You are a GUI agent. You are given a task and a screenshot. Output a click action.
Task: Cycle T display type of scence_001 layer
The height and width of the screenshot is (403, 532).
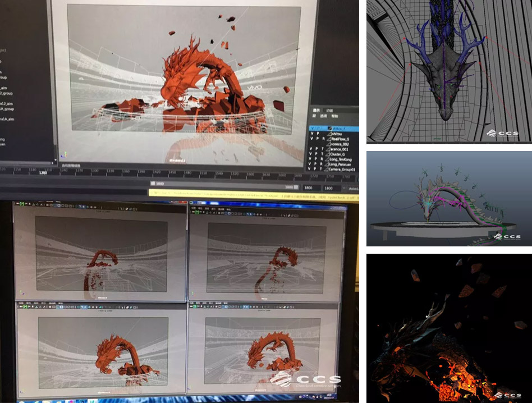[x=323, y=149]
